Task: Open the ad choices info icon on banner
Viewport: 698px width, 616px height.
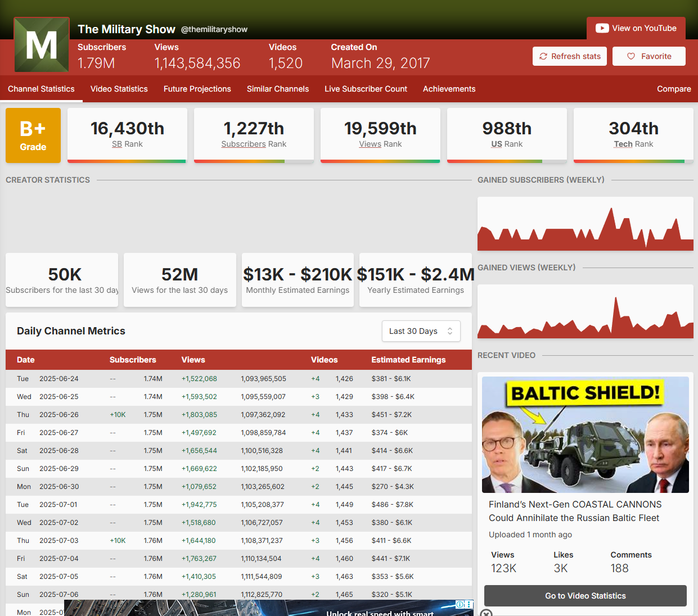Action: 460,604
